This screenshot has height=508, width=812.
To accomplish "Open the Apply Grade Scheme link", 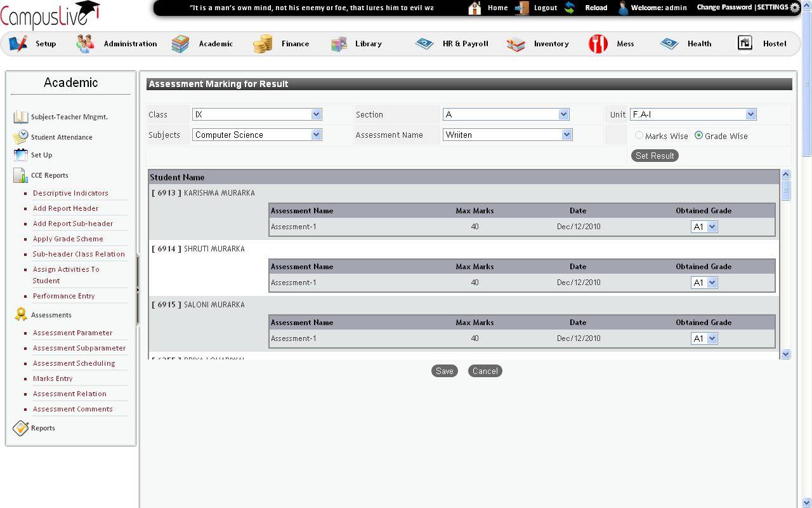I will 68,239.
